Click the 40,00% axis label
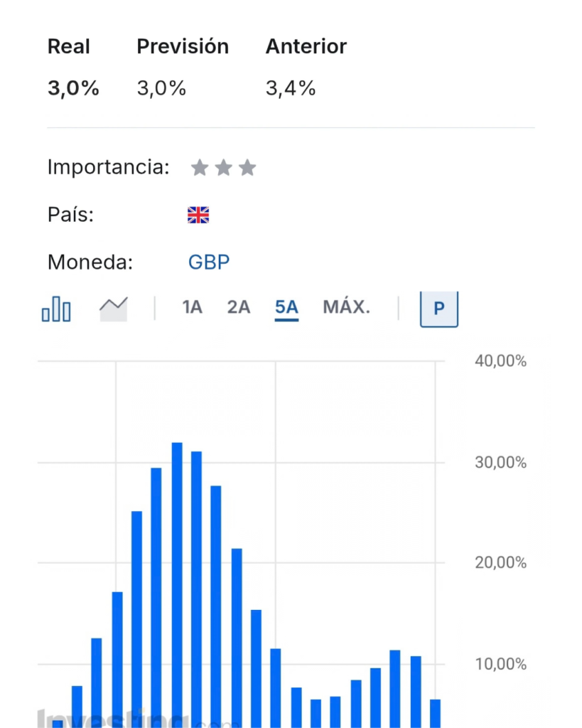This screenshot has width=582, height=728. click(501, 361)
